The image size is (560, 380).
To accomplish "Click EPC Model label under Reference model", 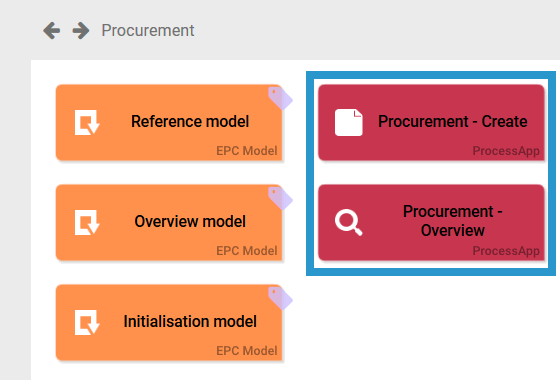I will coord(246,151).
